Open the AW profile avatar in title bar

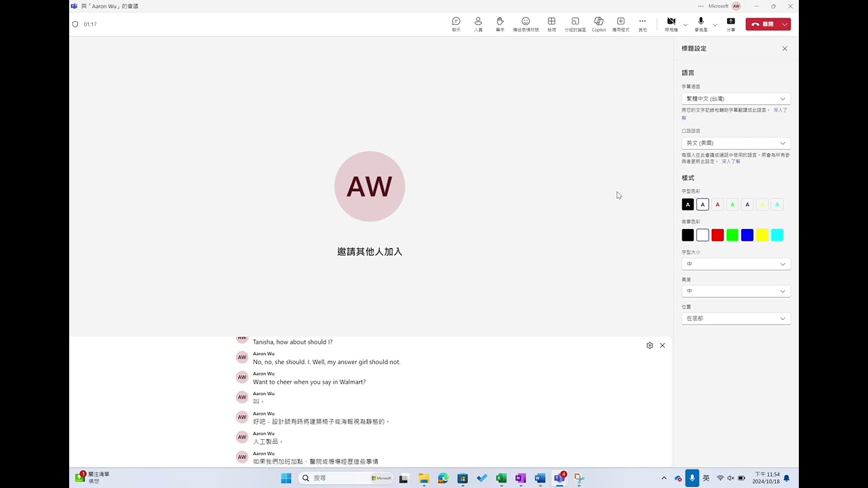[736, 6]
